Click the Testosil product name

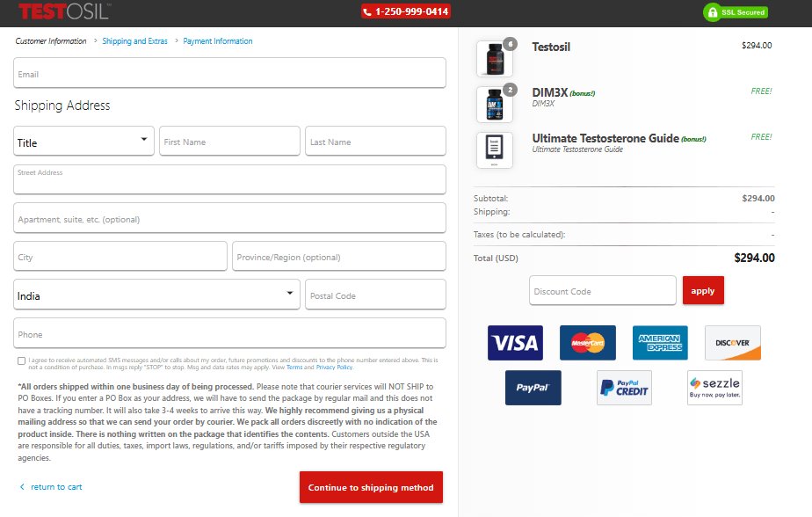coord(551,47)
